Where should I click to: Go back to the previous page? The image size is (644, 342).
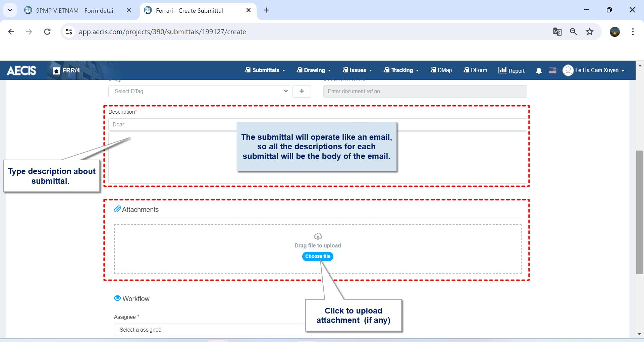11,32
